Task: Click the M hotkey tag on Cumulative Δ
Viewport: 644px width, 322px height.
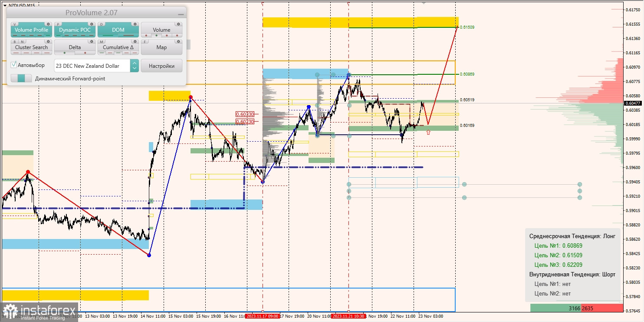Action: (x=102, y=42)
